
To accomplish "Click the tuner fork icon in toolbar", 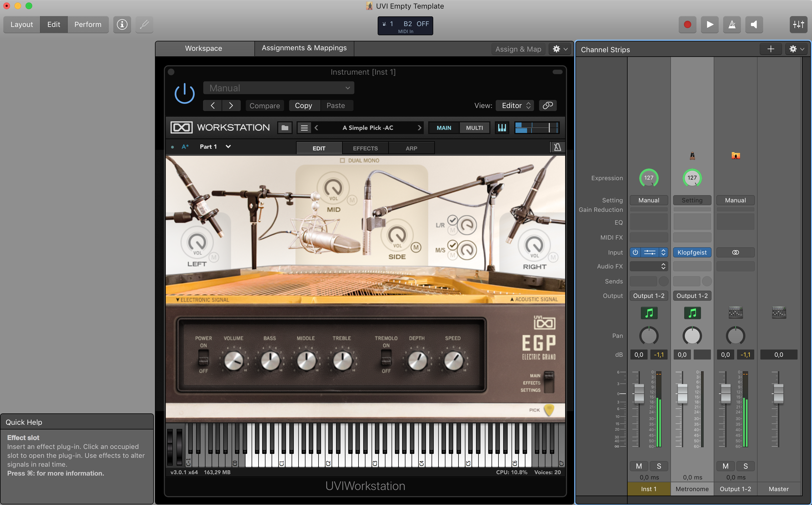I will pyautogui.click(x=144, y=24).
